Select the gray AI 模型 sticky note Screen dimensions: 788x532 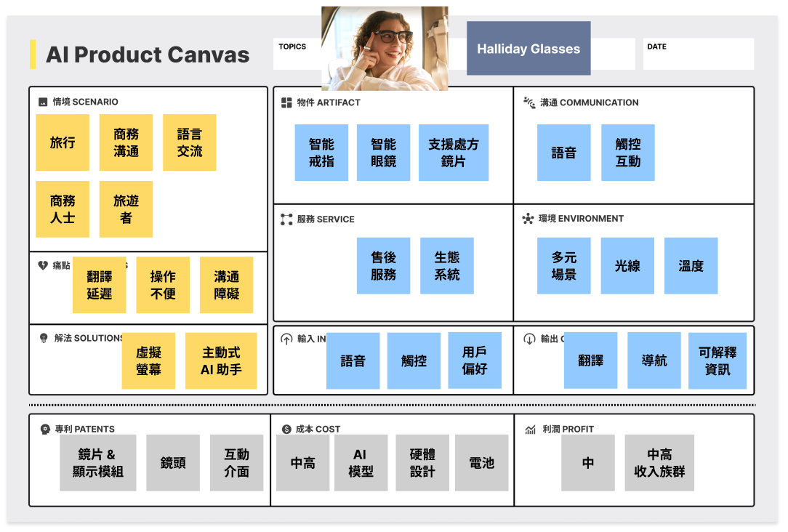pyautogui.click(x=361, y=463)
